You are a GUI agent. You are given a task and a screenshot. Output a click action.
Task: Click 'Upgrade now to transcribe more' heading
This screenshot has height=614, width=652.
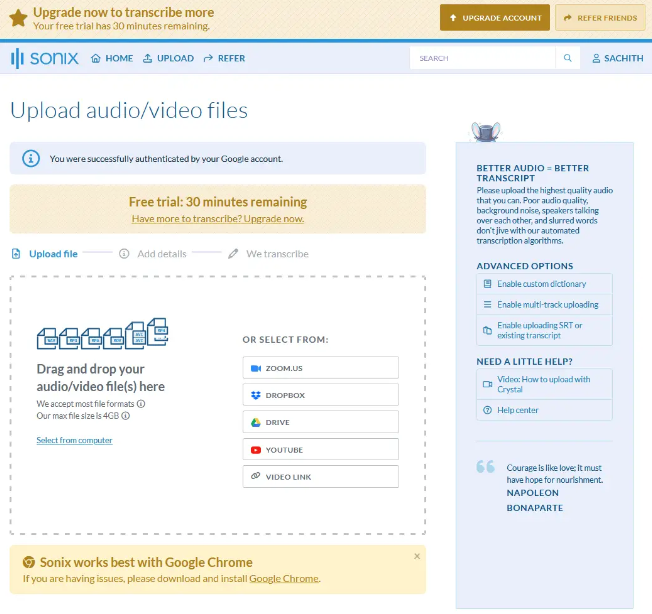pyautogui.click(x=123, y=12)
